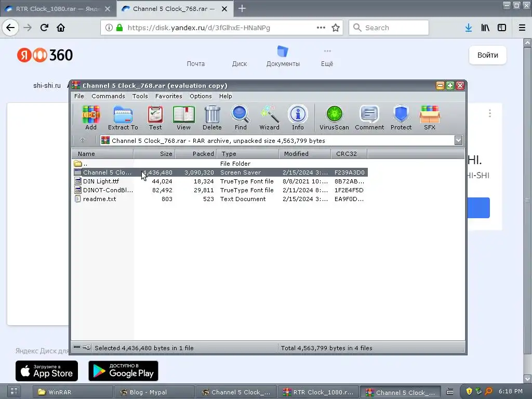Sort files by Packed column
Viewport: 532px width, 399px height.
click(x=196, y=154)
